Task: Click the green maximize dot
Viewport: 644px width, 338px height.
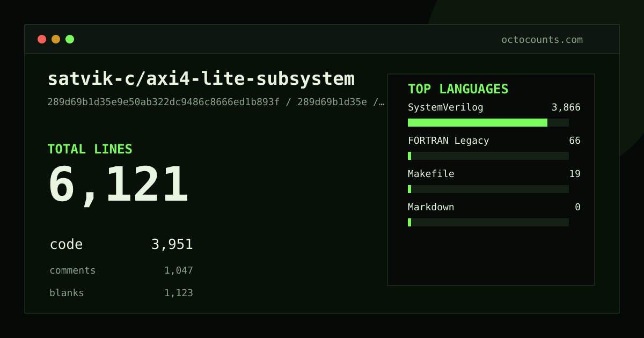Action: click(x=70, y=39)
